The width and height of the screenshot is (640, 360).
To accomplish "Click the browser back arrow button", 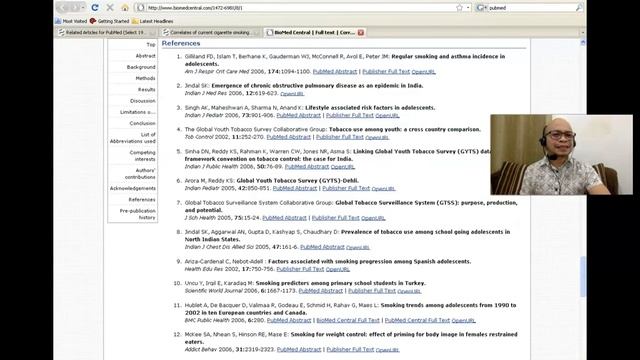I will [63, 7].
